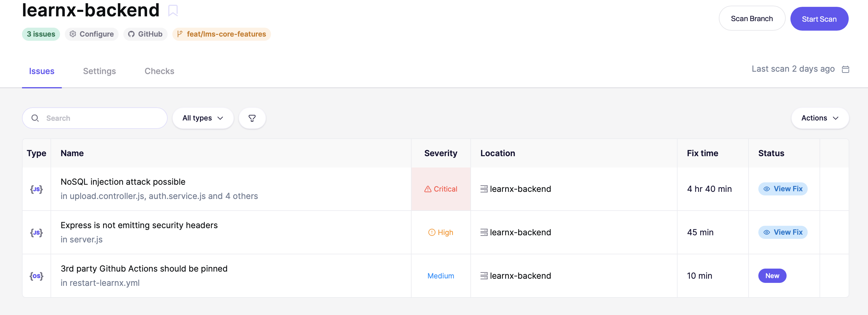View Fix for Express security headers

click(782, 232)
